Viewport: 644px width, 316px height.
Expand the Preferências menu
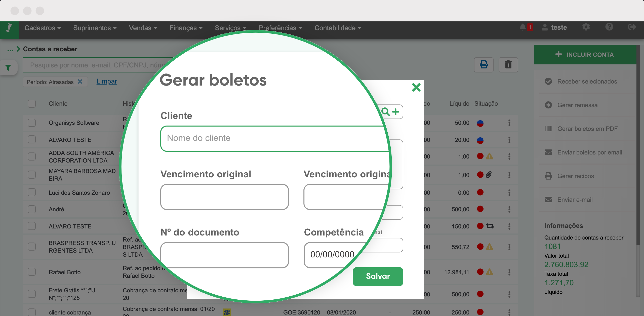280,28
